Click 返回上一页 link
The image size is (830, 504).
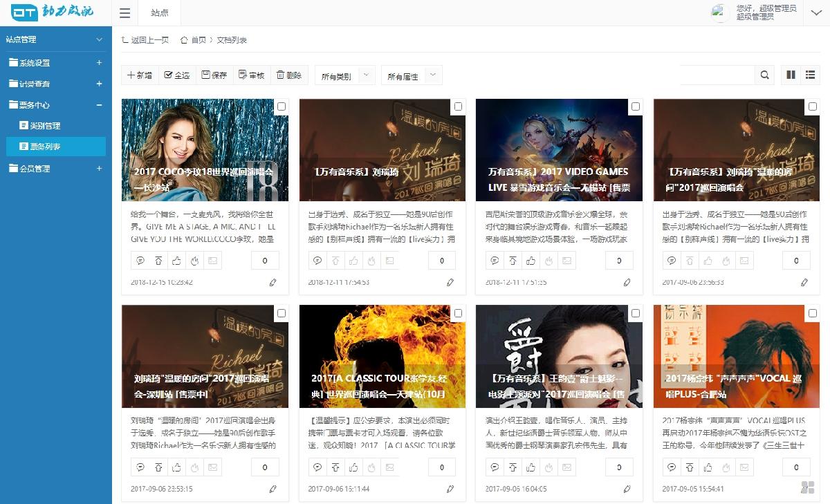[x=145, y=39]
